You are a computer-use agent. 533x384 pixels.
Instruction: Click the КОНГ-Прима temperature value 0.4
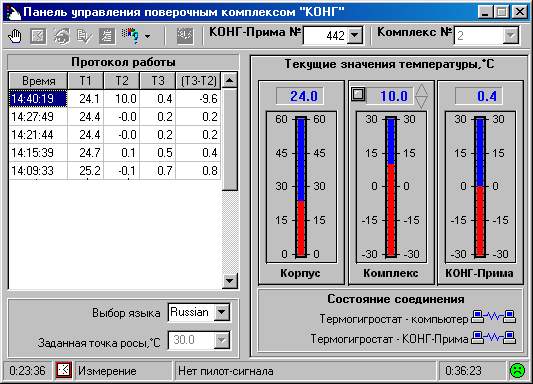(479, 96)
